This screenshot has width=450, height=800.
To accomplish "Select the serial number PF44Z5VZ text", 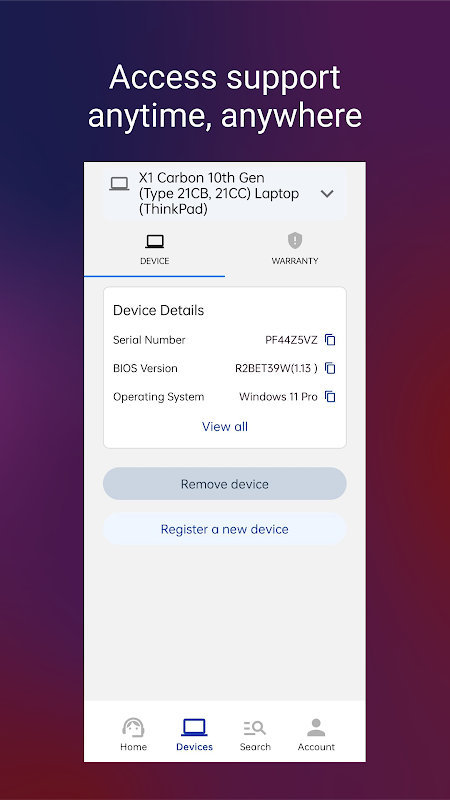I will click(291, 340).
